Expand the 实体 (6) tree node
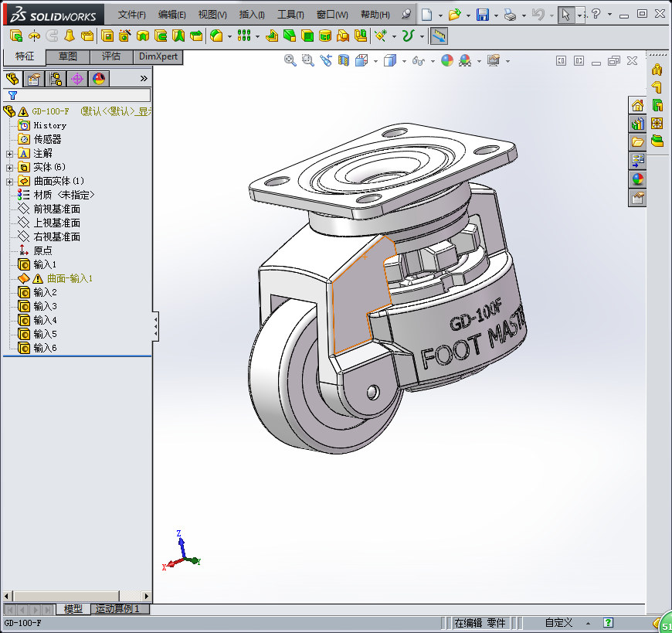Image resolution: width=672 pixels, height=633 pixels. [9, 168]
